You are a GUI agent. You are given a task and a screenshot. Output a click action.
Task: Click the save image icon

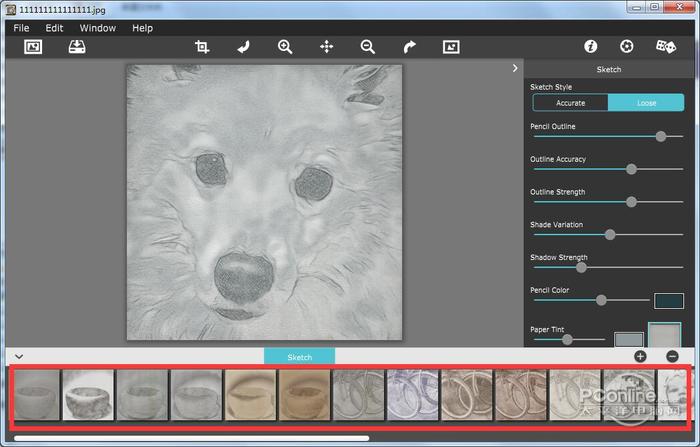tap(77, 47)
